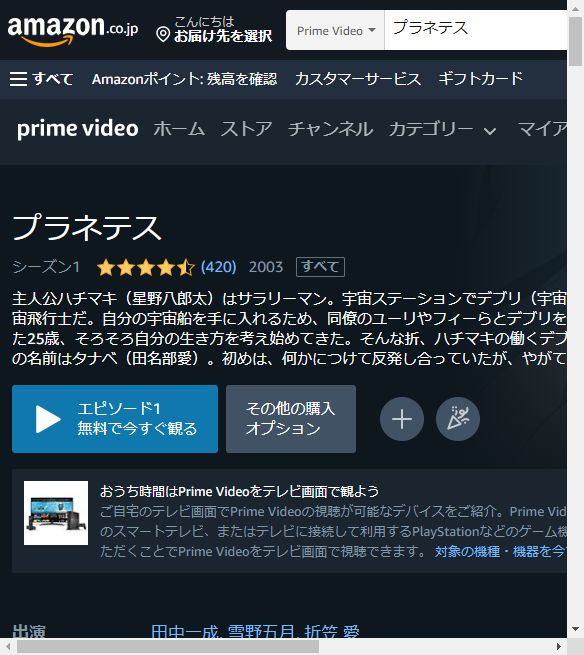Add プラネテス to watchlist with plus icon
Image resolution: width=584 pixels, height=655 pixels.
coord(401,419)
